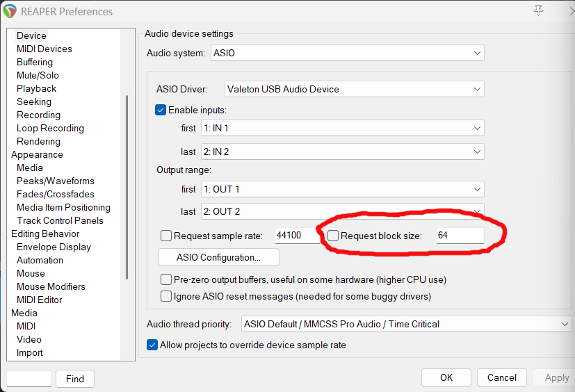Select Device in preferences tree
Screen dimensions: 575x392
click(31, 35)
